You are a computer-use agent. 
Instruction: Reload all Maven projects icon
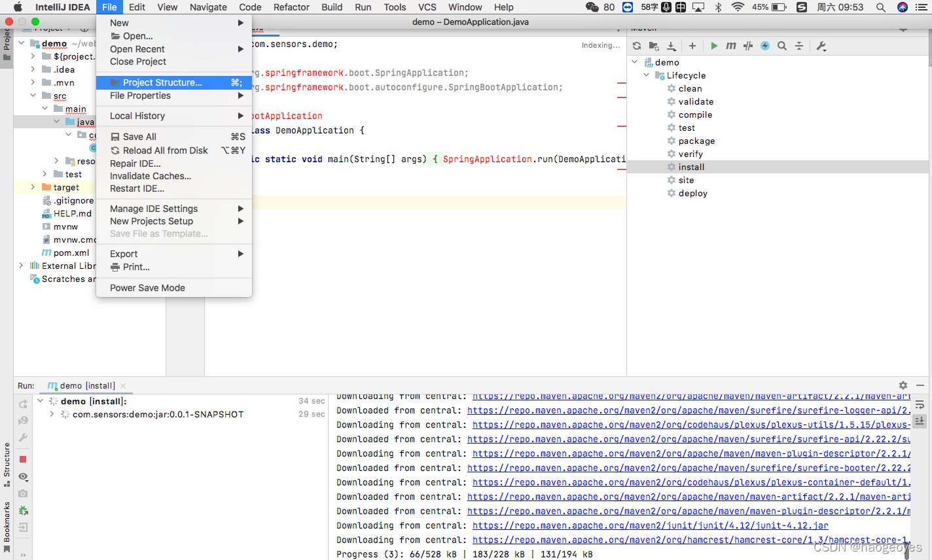(637, 46)
